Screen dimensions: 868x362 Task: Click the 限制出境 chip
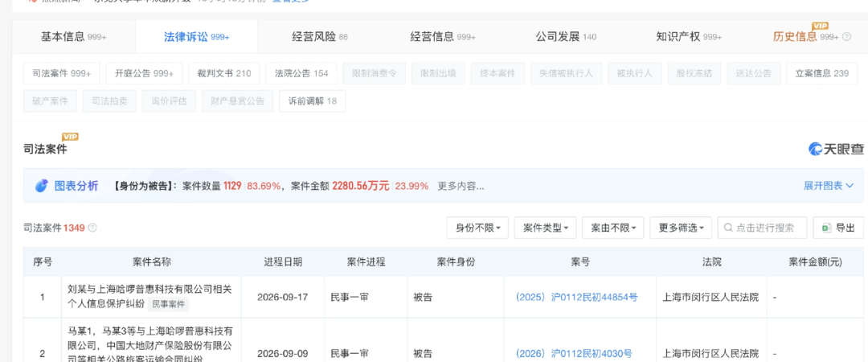[439, 73]
